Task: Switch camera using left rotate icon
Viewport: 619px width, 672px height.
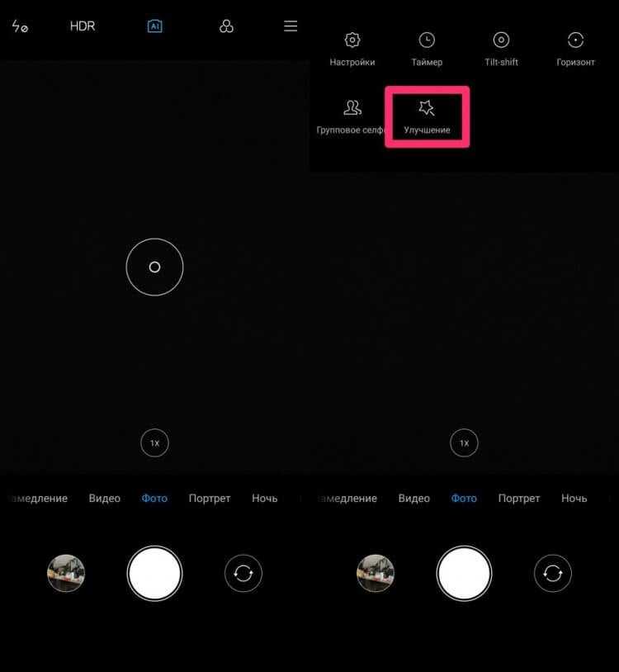Action: (243, 574)
